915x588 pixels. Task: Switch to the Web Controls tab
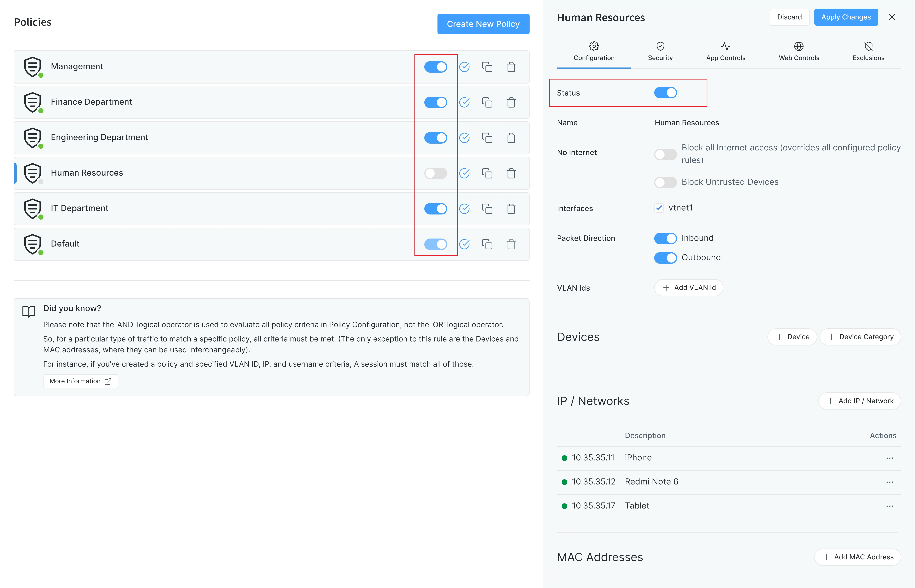(x=799, y=51)
